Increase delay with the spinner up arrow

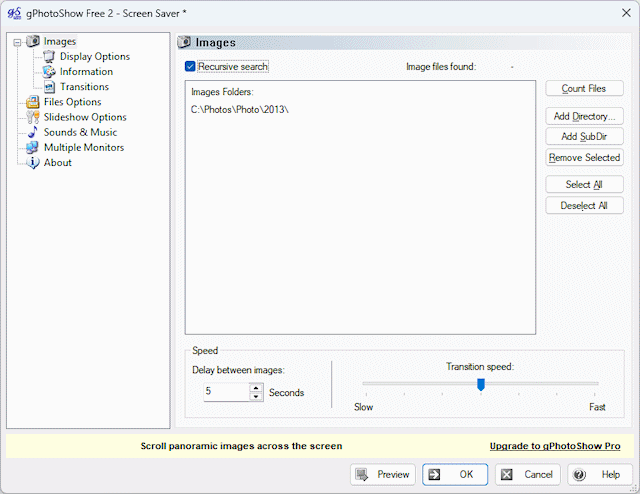256,387
